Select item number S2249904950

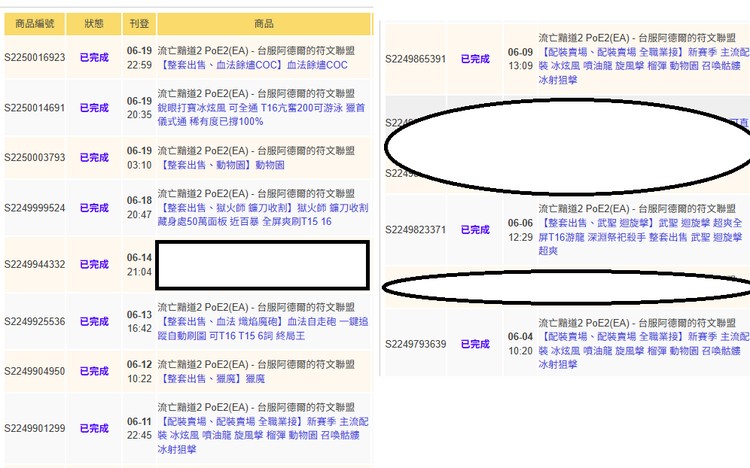click(x=34, y=371)
